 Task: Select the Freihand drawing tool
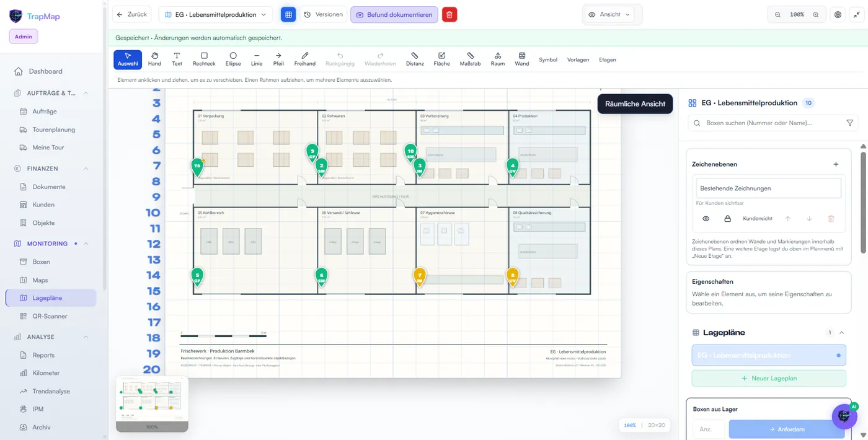pos(305,59)
